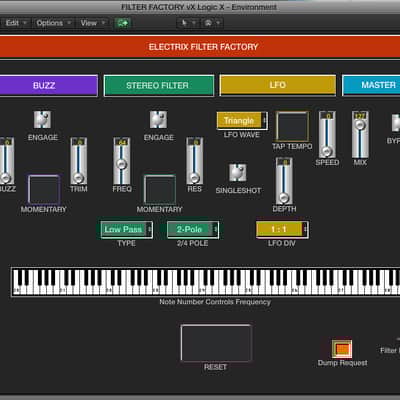This screenshot has height=400, width=400.
Task: Click the LFO DEPTH slider
Action: (x=284, y=181)
